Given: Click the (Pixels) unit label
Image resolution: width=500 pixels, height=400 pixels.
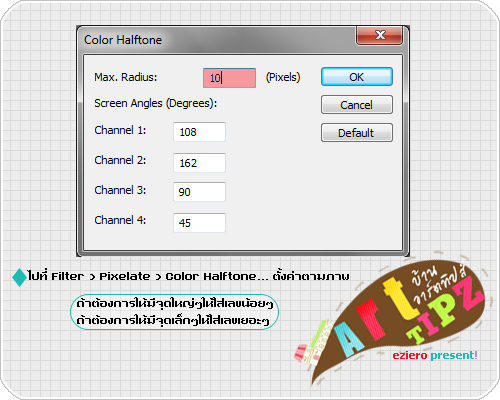Looking at the screenshot, I should tap(283, 77).
